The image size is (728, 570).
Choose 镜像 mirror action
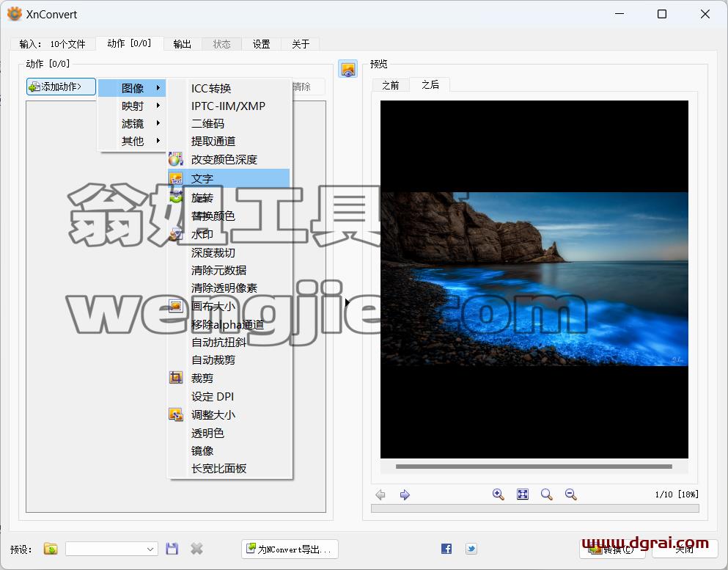coord(229,450)
